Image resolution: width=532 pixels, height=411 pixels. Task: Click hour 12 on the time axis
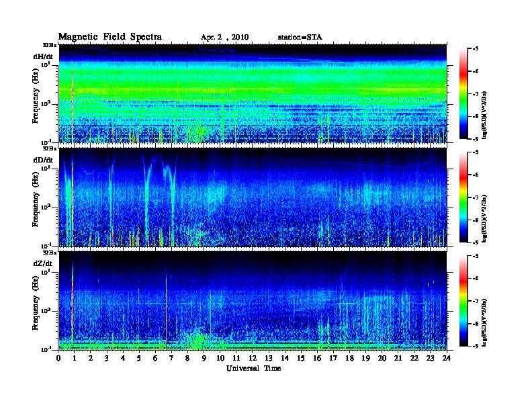click(x=253, y=358)
